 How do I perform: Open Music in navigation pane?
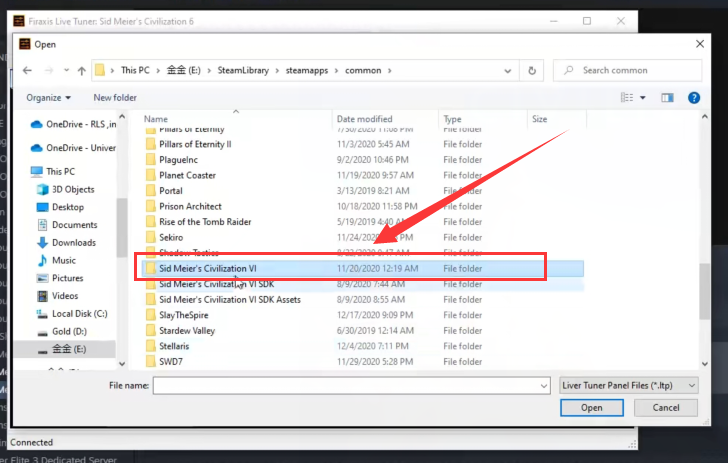click(56, 260)
